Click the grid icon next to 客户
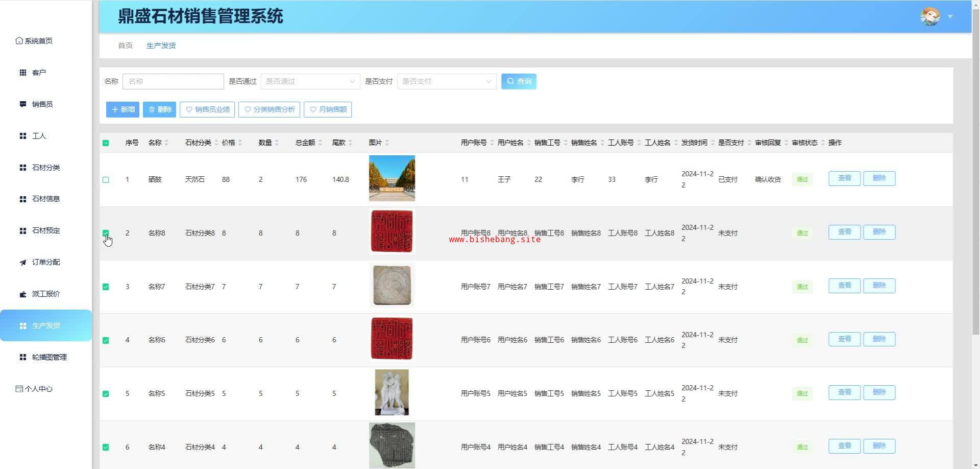980x469 pixels. [23, 73]
